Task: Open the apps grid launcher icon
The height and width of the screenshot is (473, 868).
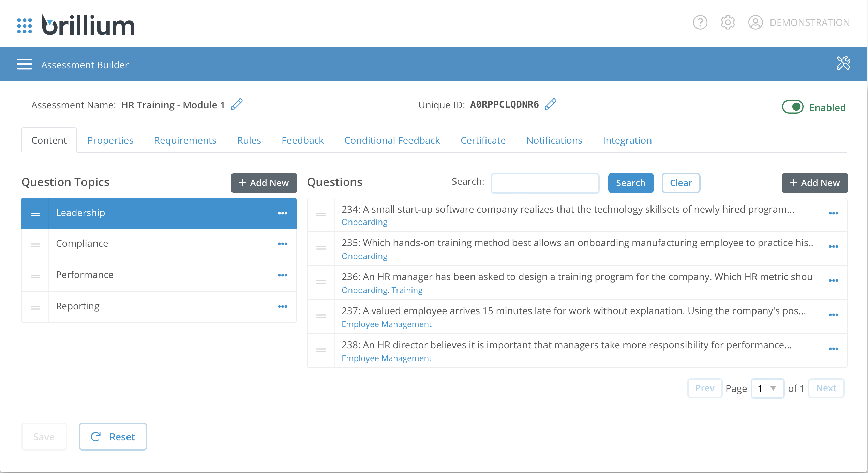Action: 25,26
